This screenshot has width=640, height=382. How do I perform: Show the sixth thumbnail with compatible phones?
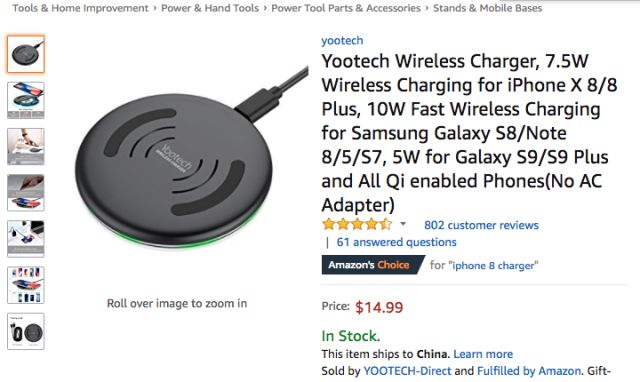click(26, 285)
